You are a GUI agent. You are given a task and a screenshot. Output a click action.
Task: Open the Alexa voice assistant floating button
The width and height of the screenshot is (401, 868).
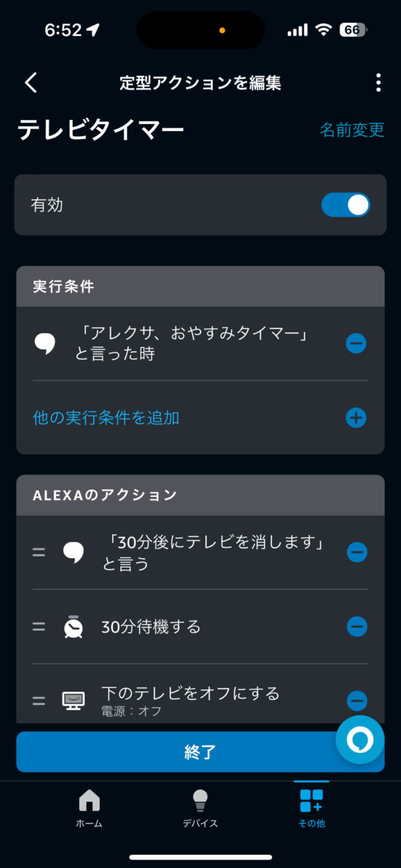click(360, 739)
